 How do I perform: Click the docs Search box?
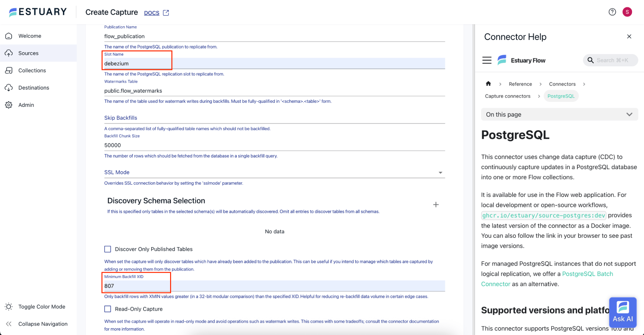[610, 60]
